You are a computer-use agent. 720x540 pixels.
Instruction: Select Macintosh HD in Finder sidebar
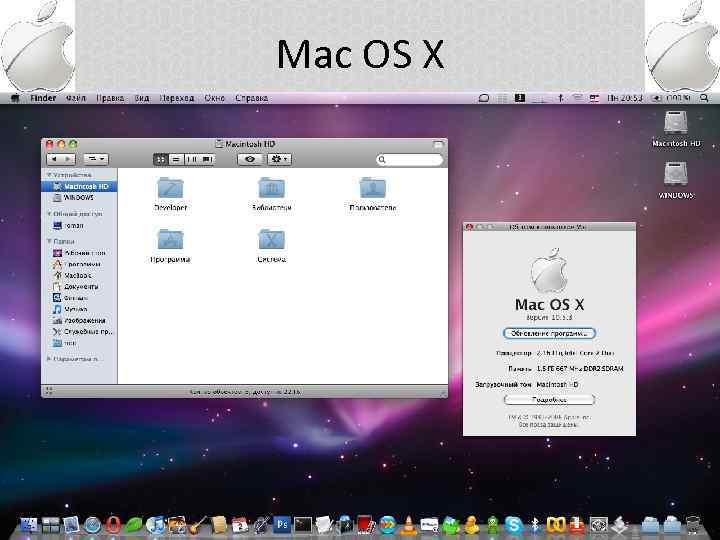79,186
